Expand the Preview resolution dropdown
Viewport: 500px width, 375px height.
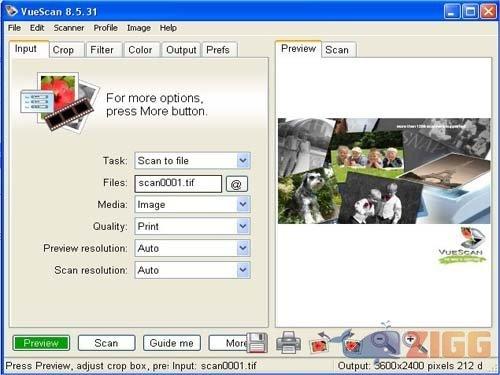coord(192,248)
